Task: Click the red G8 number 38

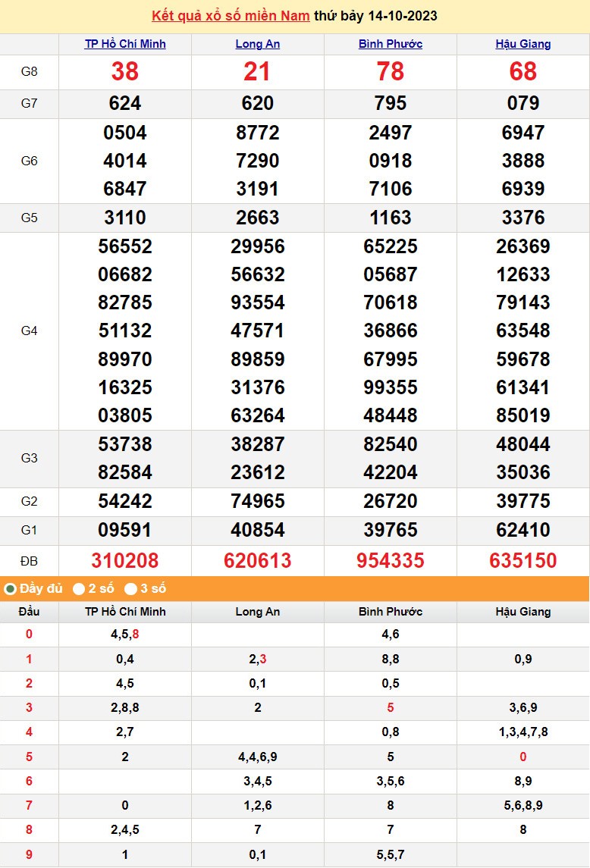Action: (125, 72)
